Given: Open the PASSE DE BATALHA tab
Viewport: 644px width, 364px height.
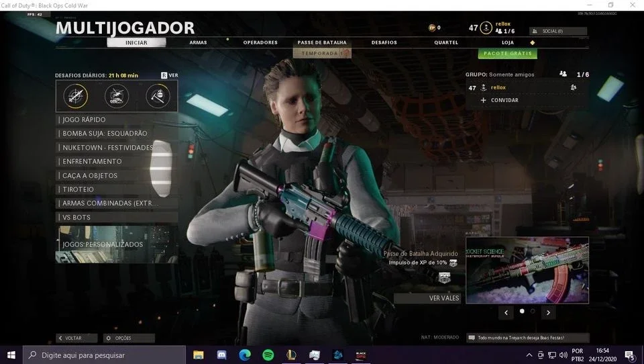Looking at the screenshot, I should coord(322,42).
